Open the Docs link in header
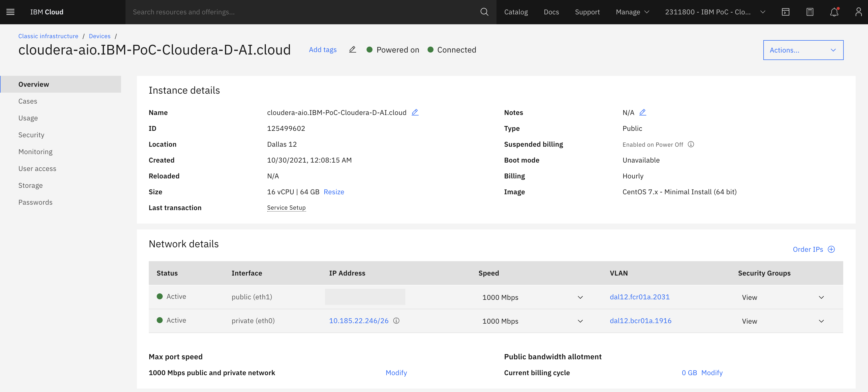868x392 pixels. click(551, 12)
